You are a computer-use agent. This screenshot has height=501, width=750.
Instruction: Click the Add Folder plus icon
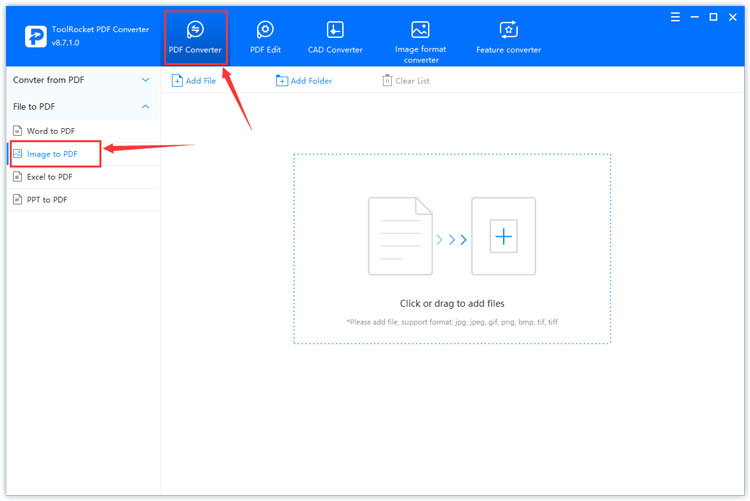click(x=282, y=81)
